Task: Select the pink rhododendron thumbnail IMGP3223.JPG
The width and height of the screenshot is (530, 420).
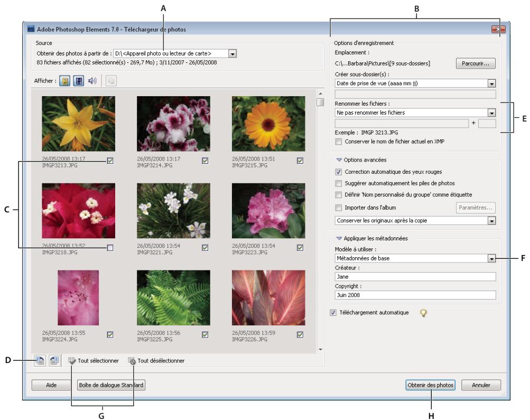Action: click(x=268, y=211)
